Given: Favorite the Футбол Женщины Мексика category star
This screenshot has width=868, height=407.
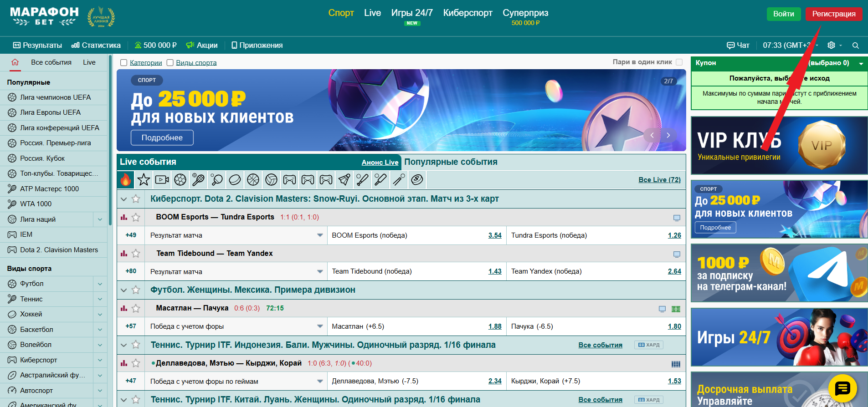Looking at the screenshot, I should pyautogui.click(x=136, y=290).
